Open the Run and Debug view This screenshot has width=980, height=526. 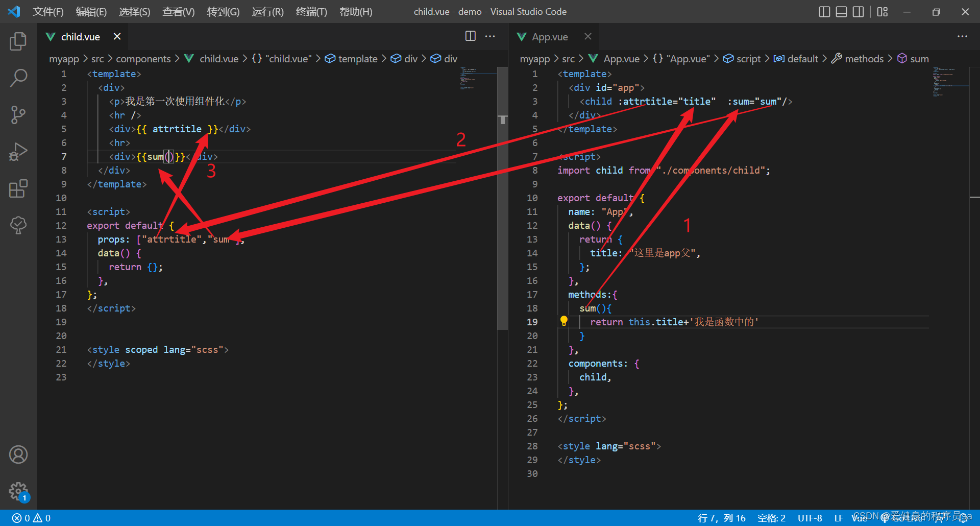[18, 152]
